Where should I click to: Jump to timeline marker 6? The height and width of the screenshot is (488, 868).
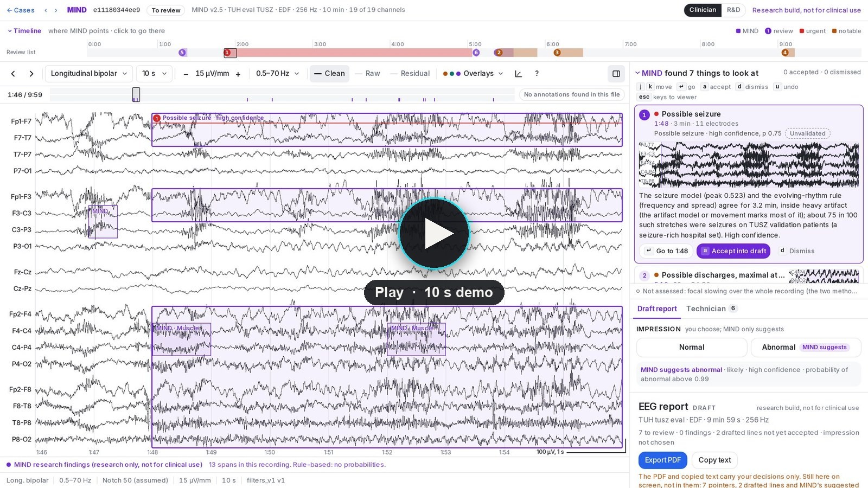pyautogui.click(x=476, y=53)
